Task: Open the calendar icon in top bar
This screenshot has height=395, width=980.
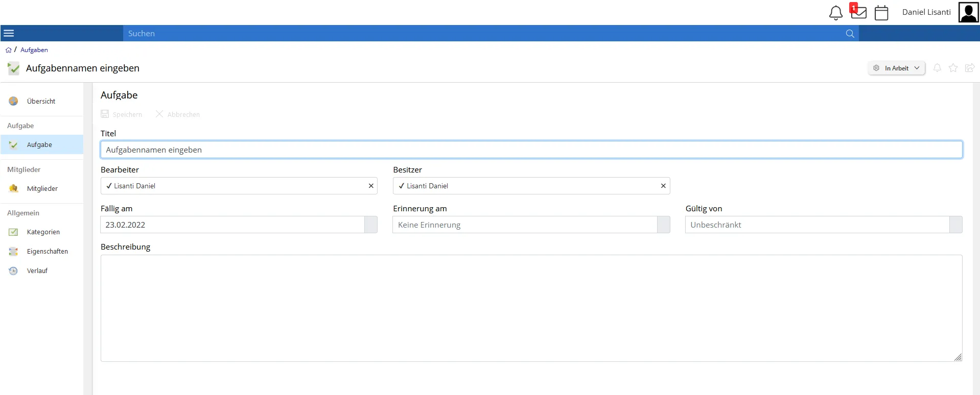Action: point(881,13)
